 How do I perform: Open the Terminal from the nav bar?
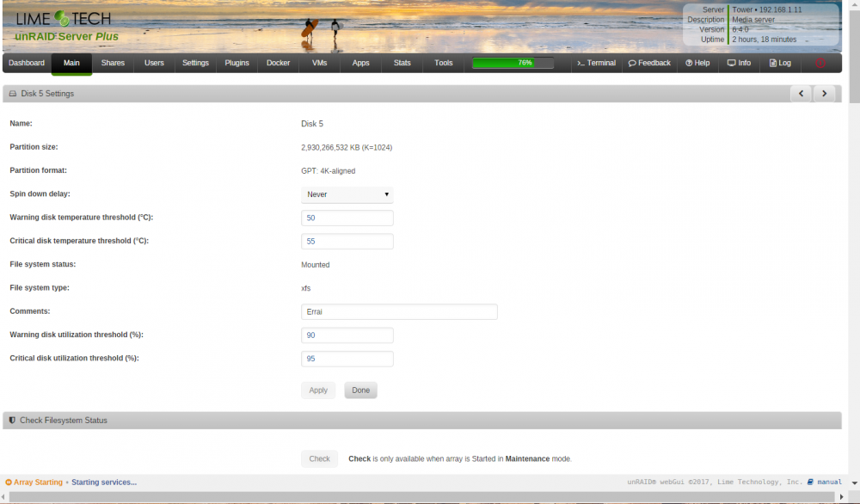(596, 63)
